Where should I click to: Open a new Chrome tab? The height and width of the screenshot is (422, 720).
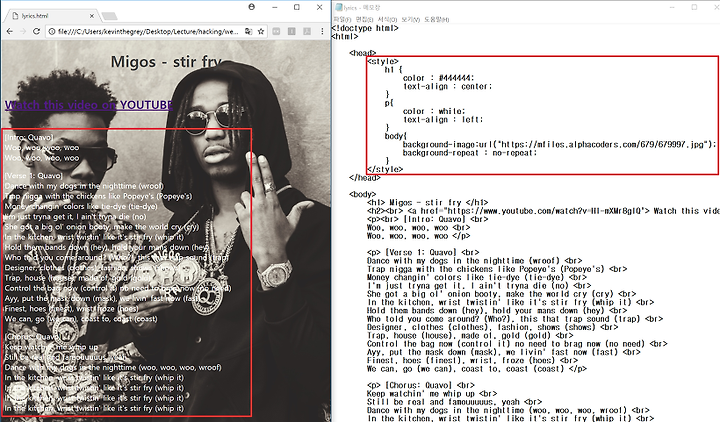point(109,16)
